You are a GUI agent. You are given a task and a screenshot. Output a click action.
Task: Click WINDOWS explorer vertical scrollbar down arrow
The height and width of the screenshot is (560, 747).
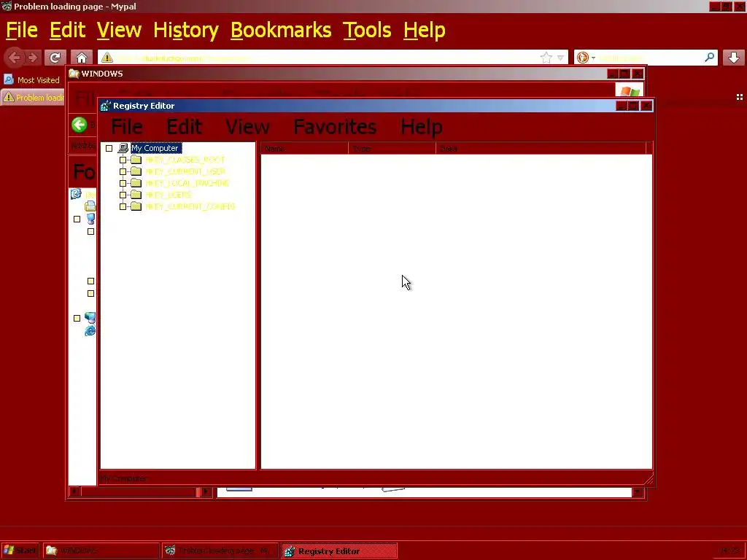(x=638, y=492)
